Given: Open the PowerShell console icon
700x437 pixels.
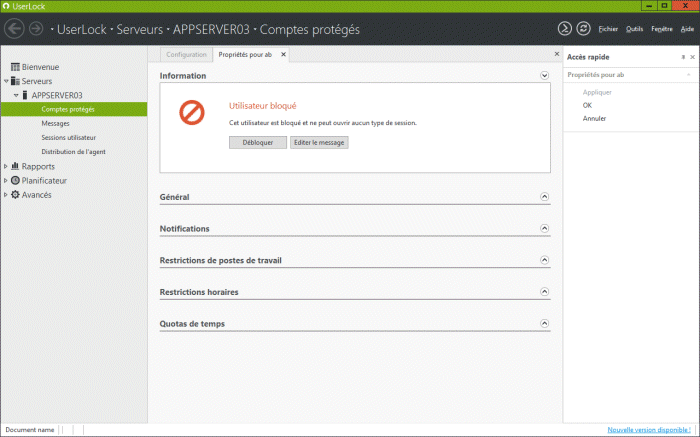Looking at the screenshot, I should pyautogui.click(x=565, y=29).
